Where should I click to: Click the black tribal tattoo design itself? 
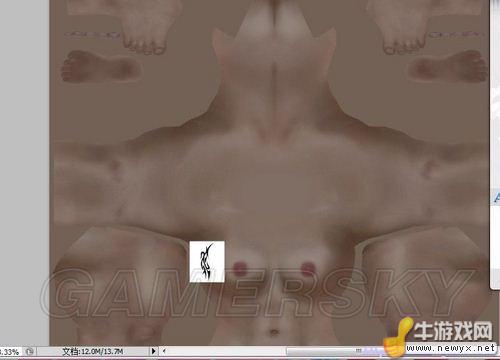pos(206,261)
